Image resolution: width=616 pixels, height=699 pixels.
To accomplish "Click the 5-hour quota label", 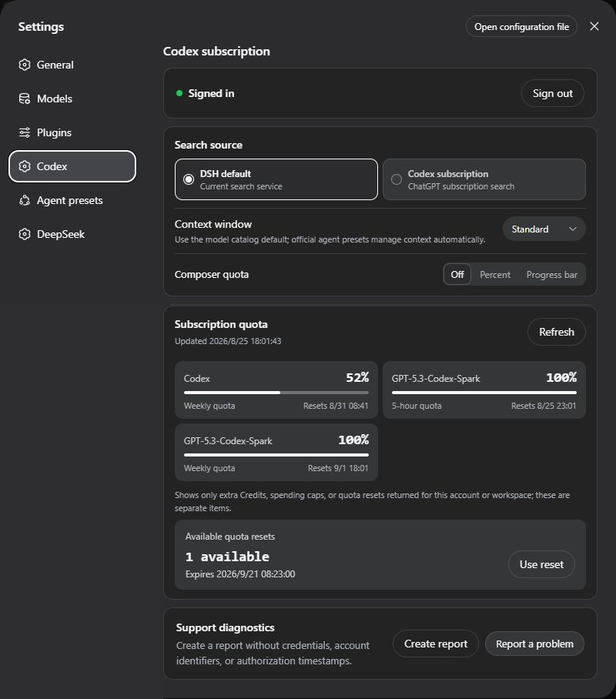I will click(417, 406).
